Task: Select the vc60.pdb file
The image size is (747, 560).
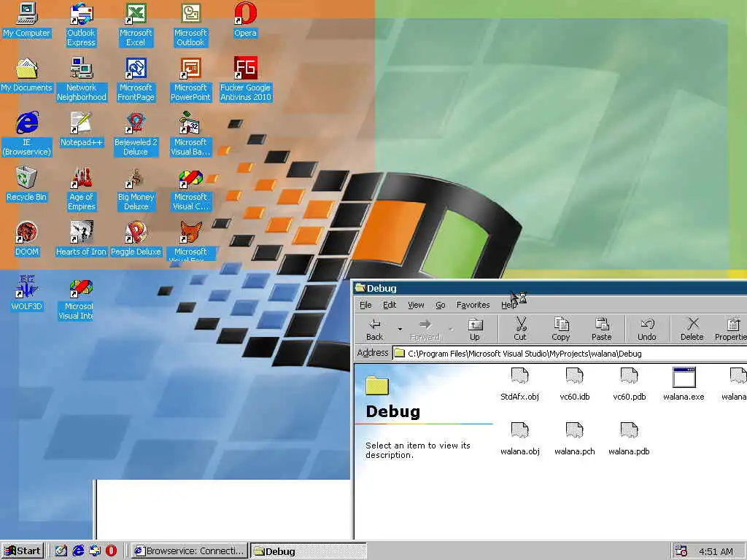Action: point(630,384)
